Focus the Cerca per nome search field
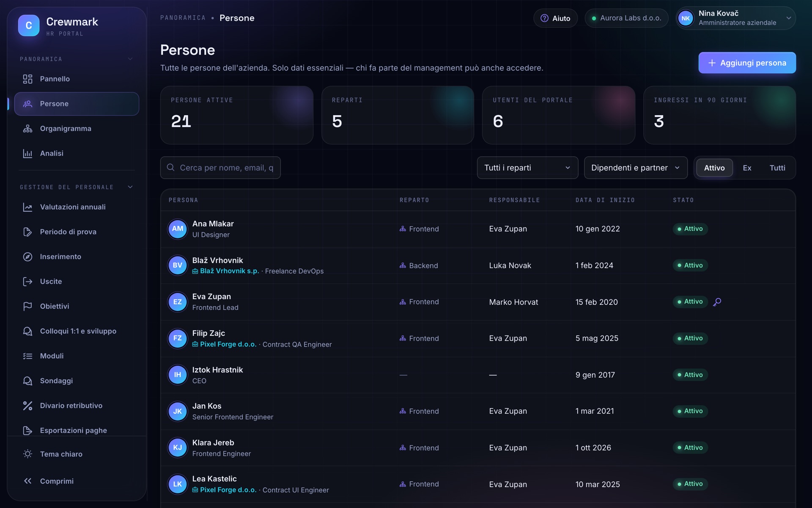812x508 pixels. click(220, 168)
